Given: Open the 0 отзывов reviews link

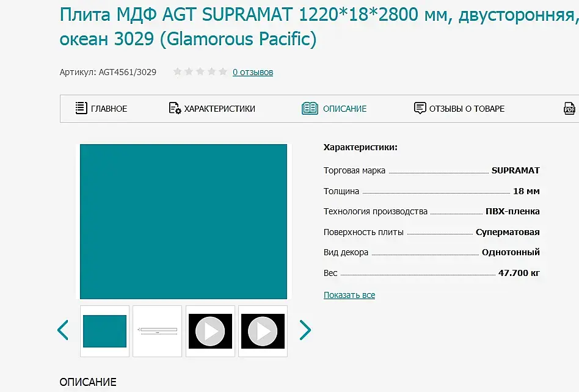Looking at the screenshot, I should pos(253,72).
